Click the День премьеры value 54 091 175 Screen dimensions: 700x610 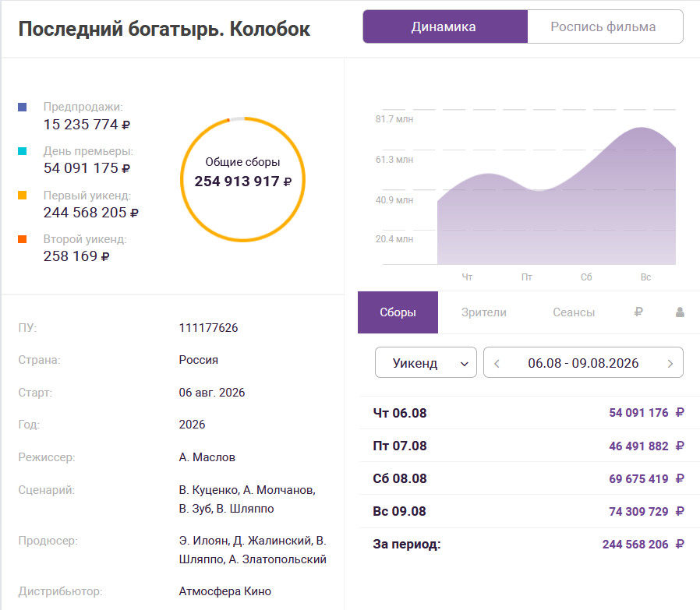[87, 168]
